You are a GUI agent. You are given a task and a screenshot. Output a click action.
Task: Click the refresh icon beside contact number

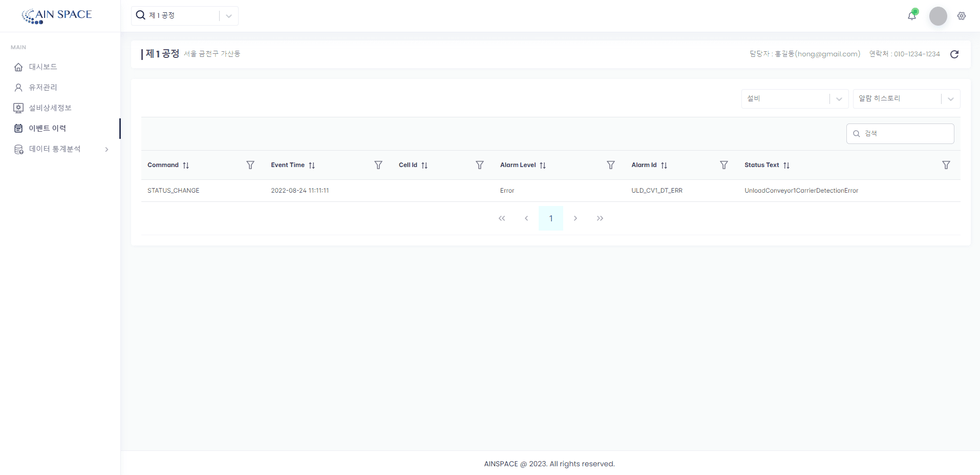point(954,54)
